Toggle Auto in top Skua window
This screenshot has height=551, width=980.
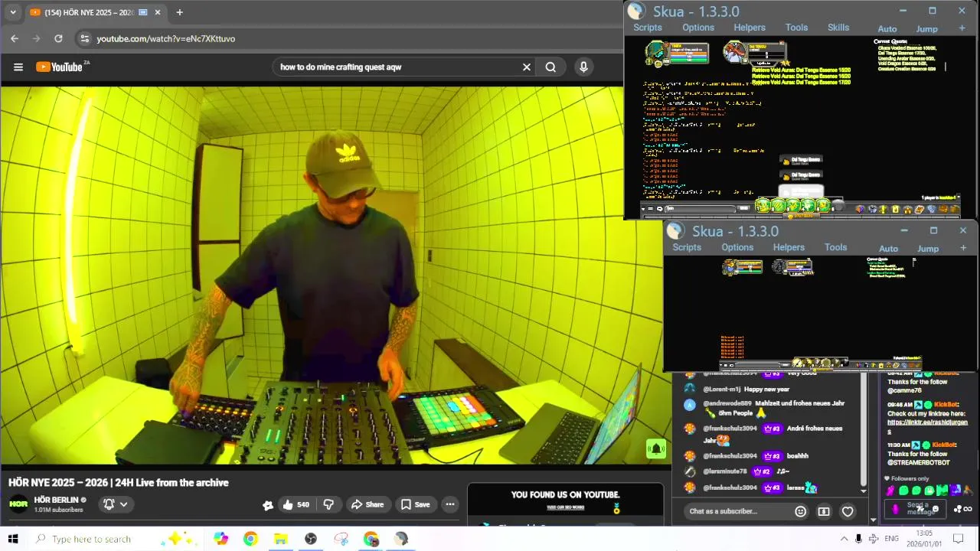pos(887,29)
